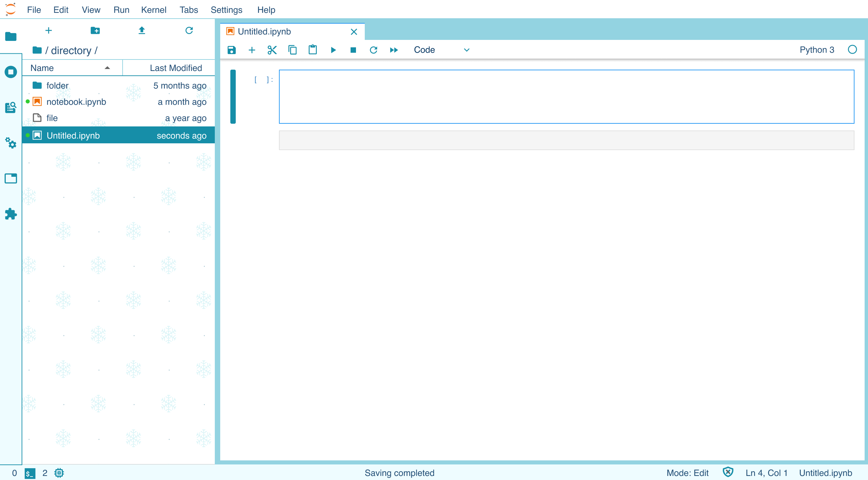Viewport: 868px width, 480px height.
Task: Toggle notebook trust shield in status bar
Action: pos(728,472)
